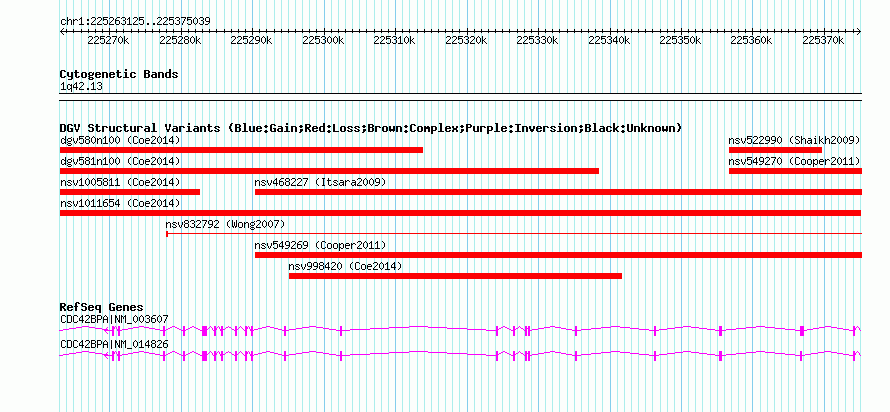Select the nsv1011654 full-width red bar
Screen dimensions: 890x412
pos(461,213)
